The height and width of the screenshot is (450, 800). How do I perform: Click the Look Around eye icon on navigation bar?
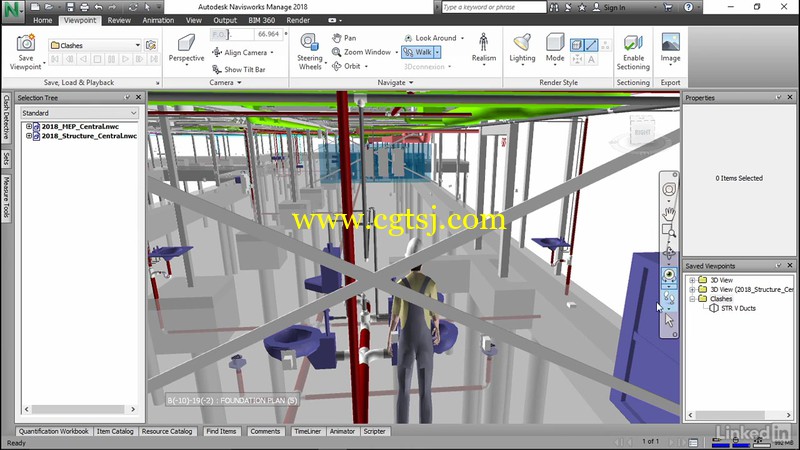coord(669,275)
